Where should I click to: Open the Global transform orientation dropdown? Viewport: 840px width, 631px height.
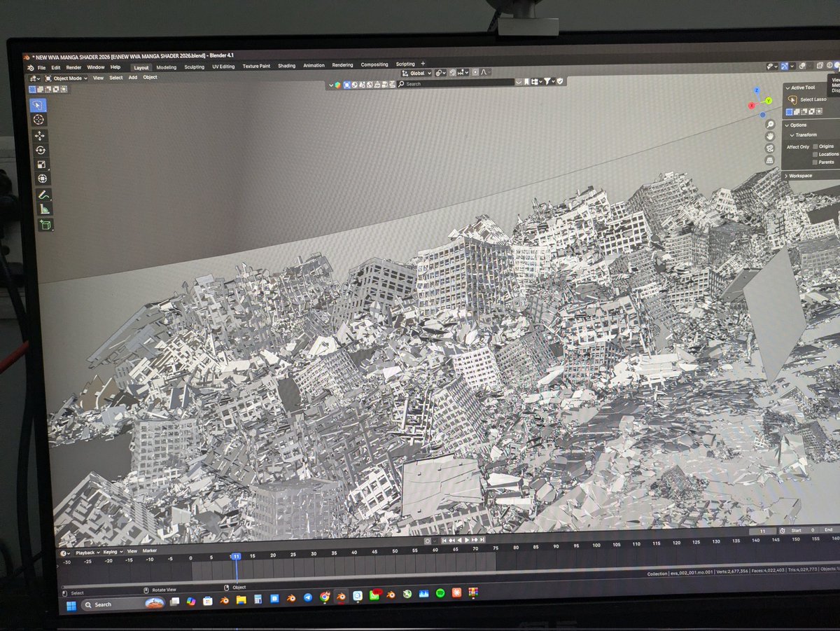point(416,73)
